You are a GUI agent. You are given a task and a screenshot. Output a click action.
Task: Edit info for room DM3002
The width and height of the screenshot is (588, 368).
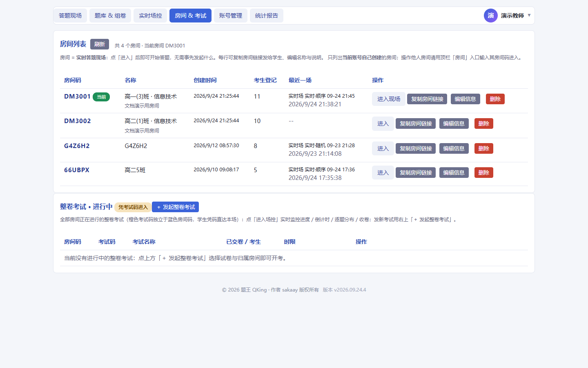[x=454, y=123]
